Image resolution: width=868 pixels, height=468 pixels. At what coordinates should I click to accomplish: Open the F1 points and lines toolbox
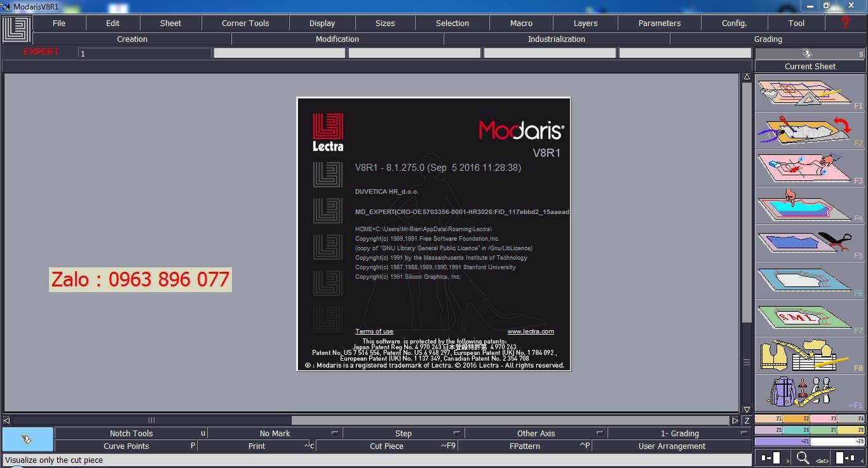point(810,93)
